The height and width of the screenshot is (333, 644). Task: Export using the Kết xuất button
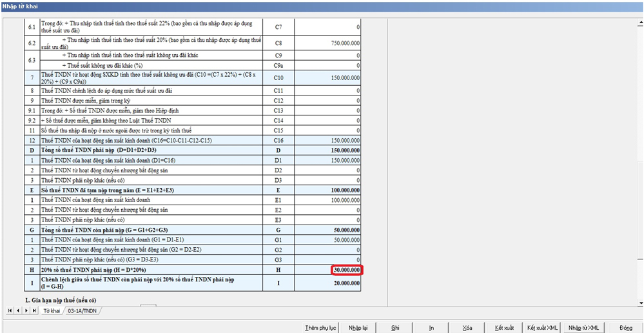(x=504, y=328)
